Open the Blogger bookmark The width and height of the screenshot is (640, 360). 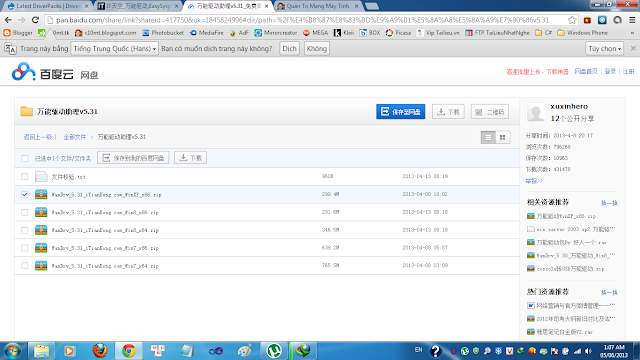[x=18, y=33]
